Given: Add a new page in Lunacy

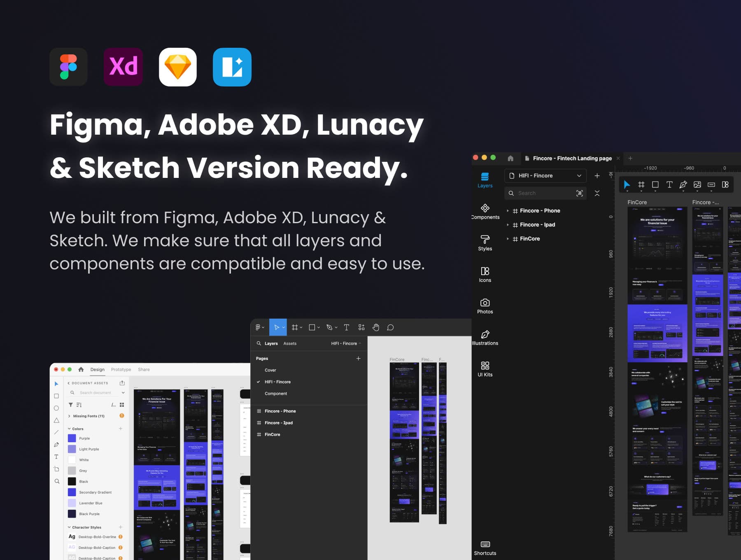Looking at the screenshot, I should (x=597, y=176).
